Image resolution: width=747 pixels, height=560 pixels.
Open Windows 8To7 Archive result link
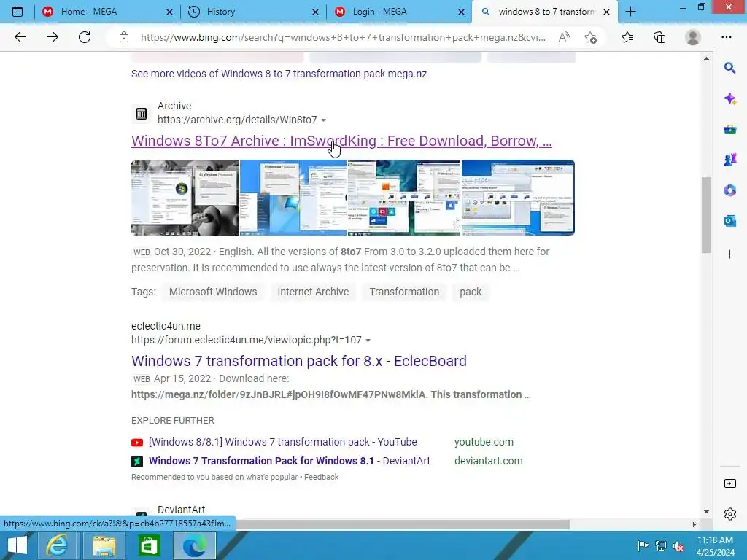tap(341, 141)
